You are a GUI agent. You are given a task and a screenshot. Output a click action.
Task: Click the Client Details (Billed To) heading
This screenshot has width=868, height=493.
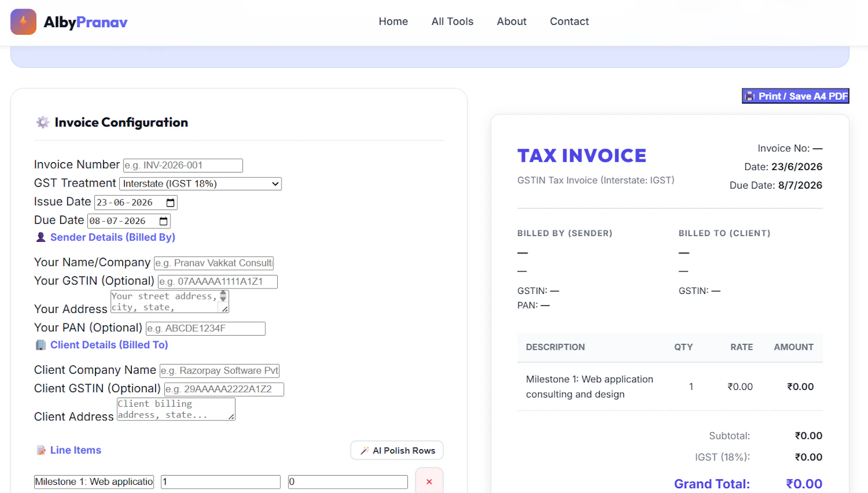(x=109, y=345)
